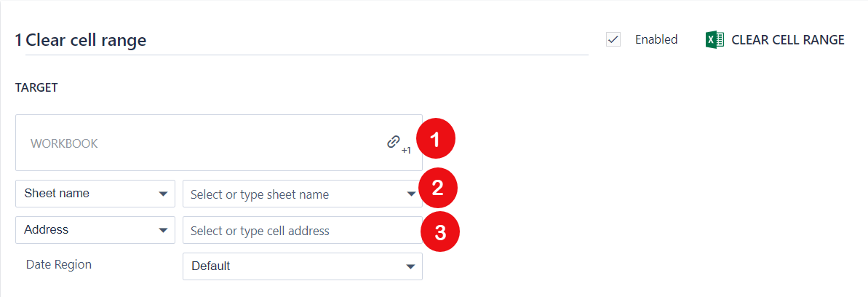Toggle the Enabled checkbox
868x297 pixels.
coord(613,40)
